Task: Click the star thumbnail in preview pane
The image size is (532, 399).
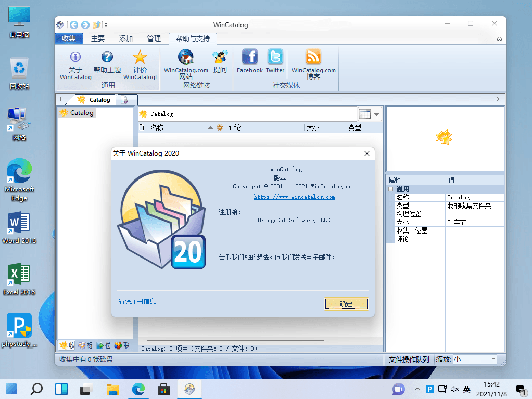Action: (x=444, y=137)
